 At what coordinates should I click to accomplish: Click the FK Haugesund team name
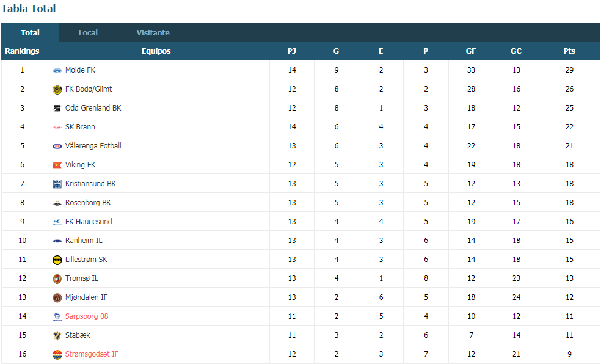(89, 222)
